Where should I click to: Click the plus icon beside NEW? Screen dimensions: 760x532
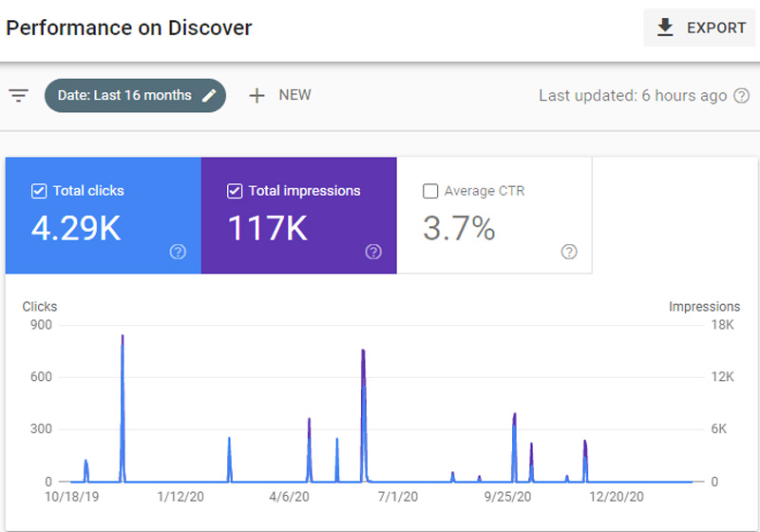pyautogui.click(x=256, y=96)
